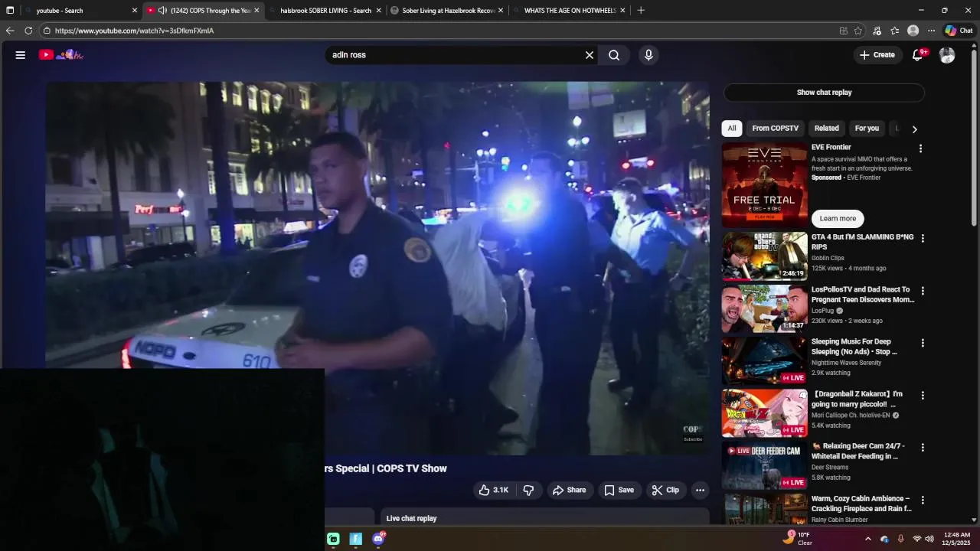Viewport: 980px width, 551px height.
Task: Select the 'For you' chip
Action: (867, 129)
